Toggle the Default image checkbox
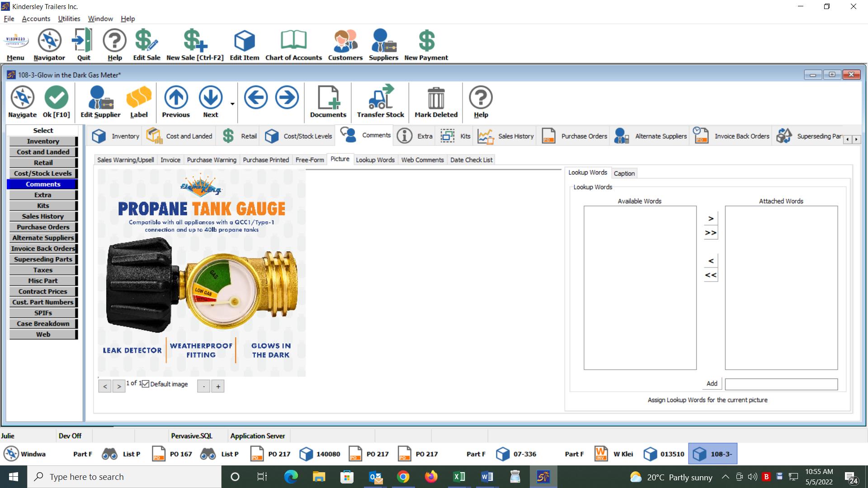Viewport: 868px width, 488px height. tap(146, 384)
